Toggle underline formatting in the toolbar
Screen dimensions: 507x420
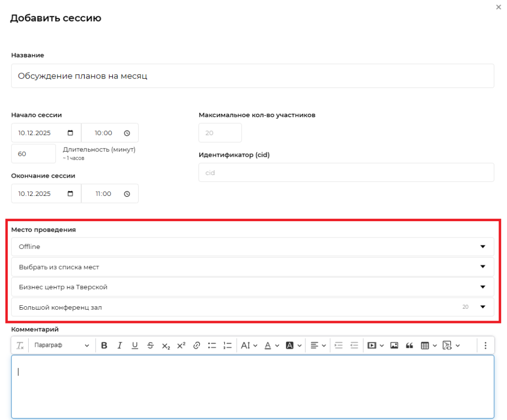point(135,346)
